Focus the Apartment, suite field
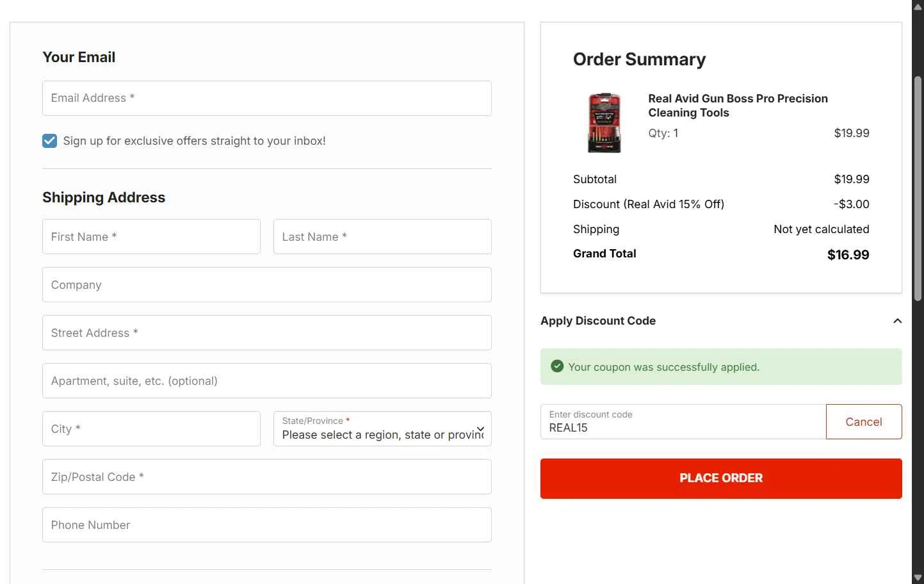The height and width of the screenshot is (584, 924). (266, 380)
